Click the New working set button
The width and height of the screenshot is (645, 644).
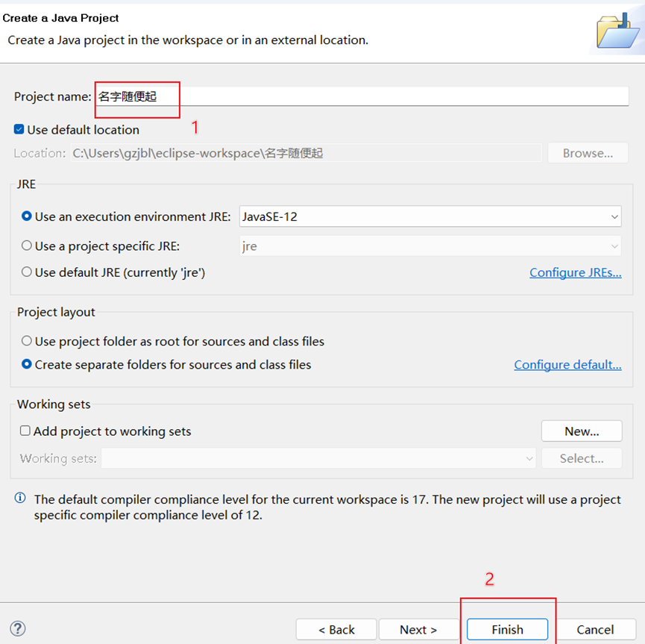pos(582,431)
